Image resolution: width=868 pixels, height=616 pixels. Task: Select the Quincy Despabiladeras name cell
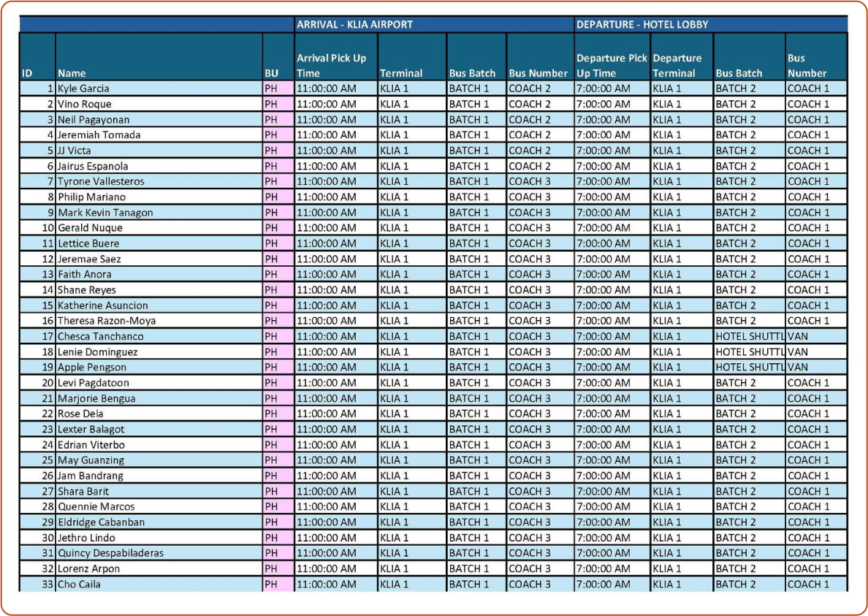159,553
